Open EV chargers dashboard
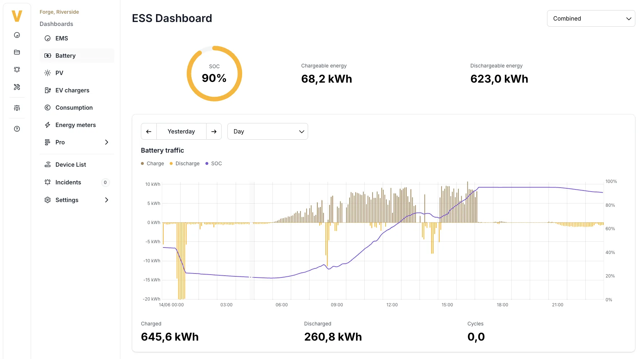The image size is (644, 359). (77, 90)
